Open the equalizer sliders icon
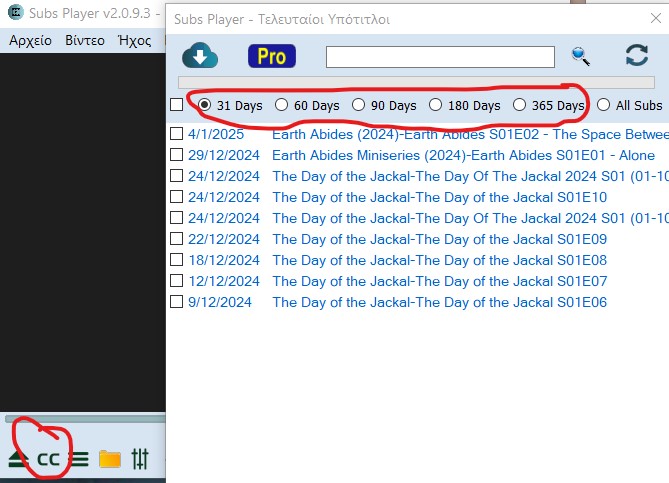Screen dimensions: 669x483 140,460
